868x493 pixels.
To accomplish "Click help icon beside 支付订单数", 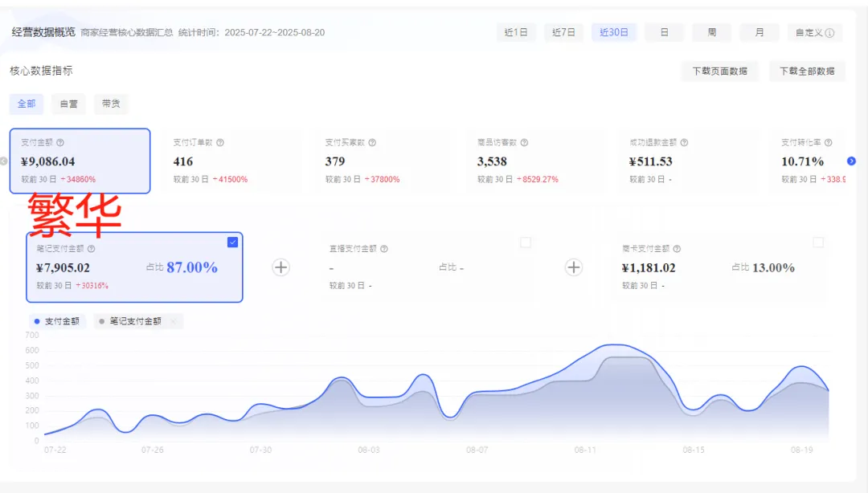I will (220, 143).
